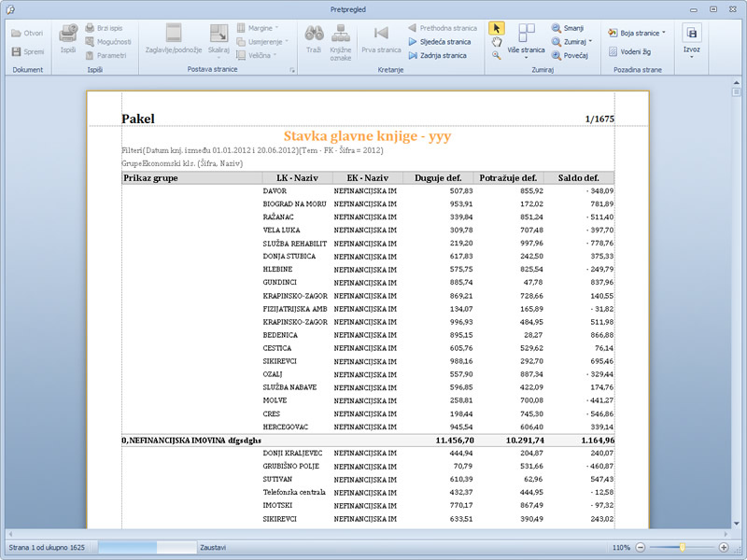Screen dimensions: 747x560
Task: Activate the hand pan tool
Action: coord(497,42)
